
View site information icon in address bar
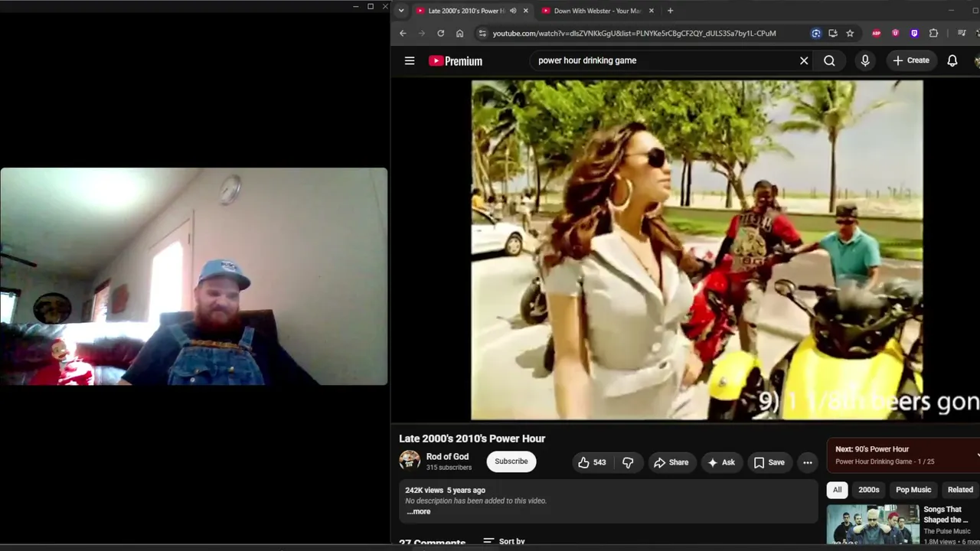(482, 33)
